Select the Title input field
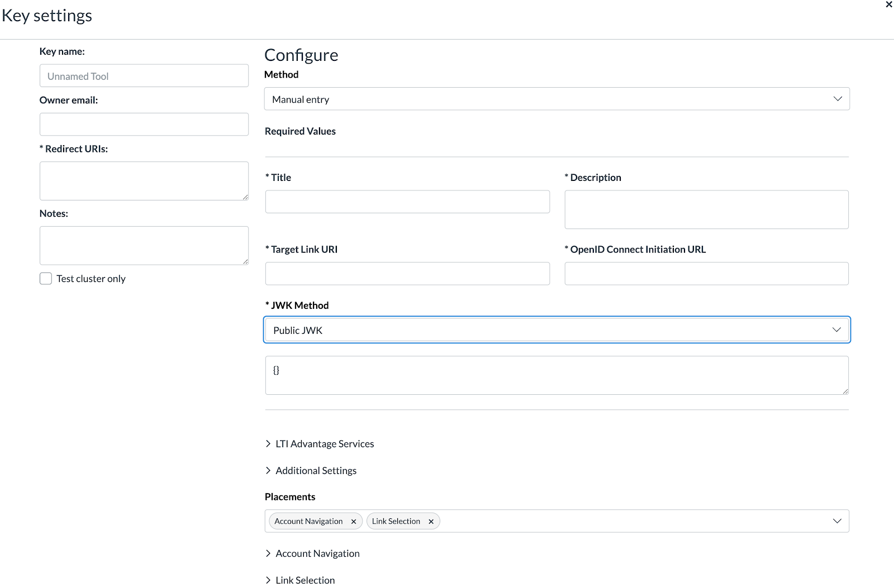The height and width of the screenshot is (588, 894). (x=407, y=202)
